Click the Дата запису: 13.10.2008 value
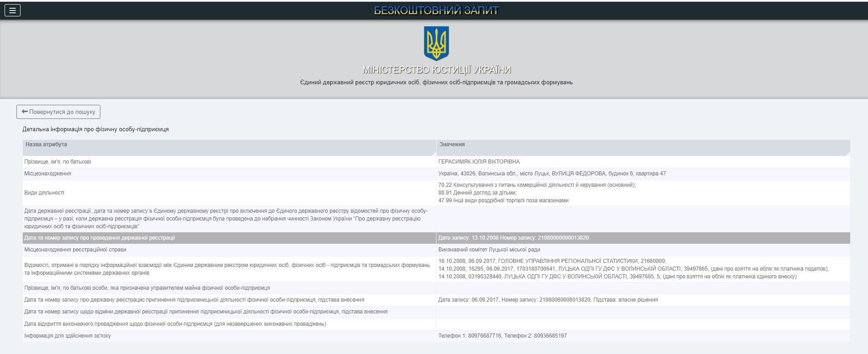Screen dimensions: 868x354 513,238
